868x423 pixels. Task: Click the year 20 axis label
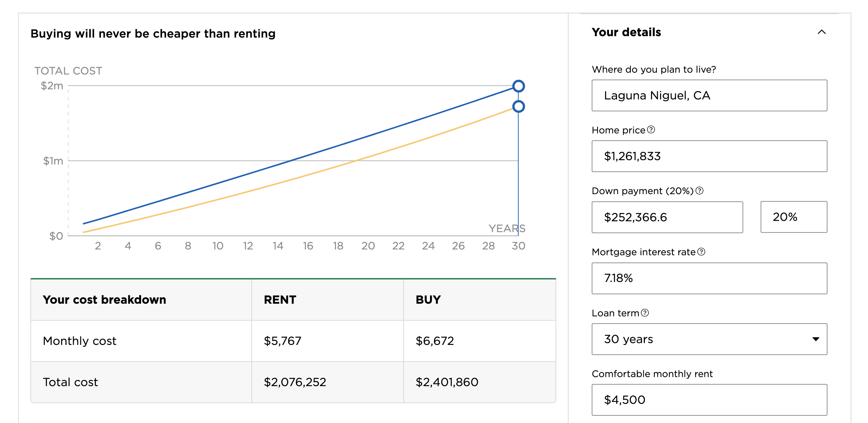(368, 246)
